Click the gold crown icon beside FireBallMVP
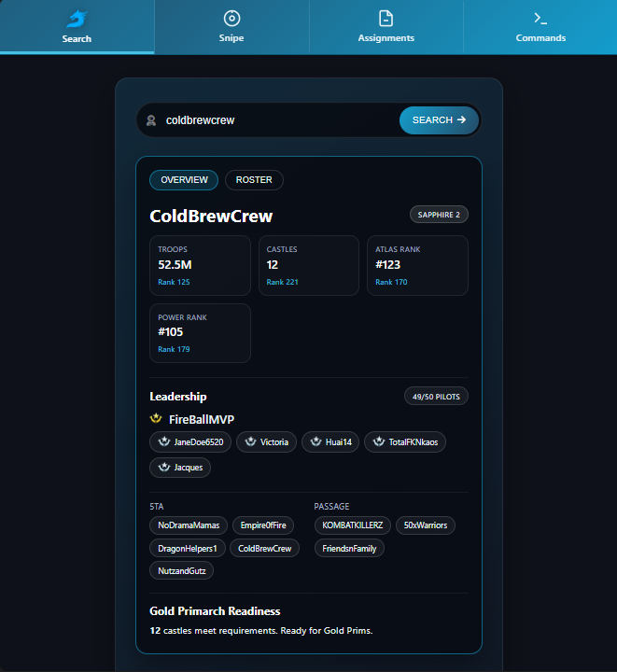Image resolution: width=617 pixels, height=672 pixels. (x=156, y=419)
